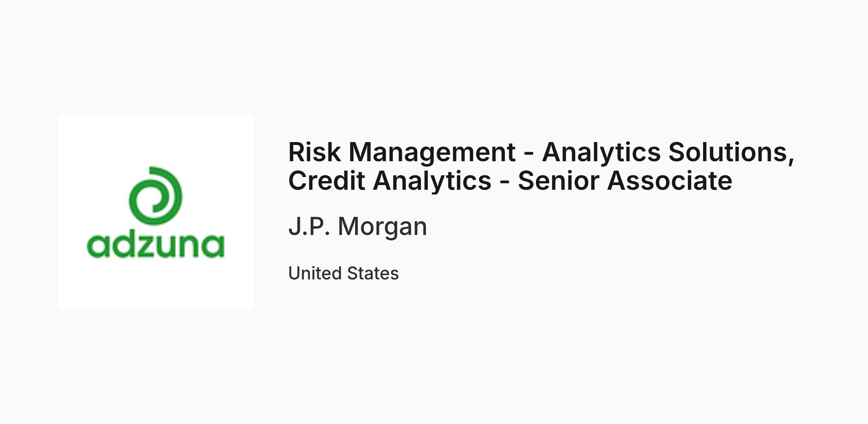Click the word "Associate" ending the title
The height and width of the screenshot is (424, 868).
[x=670, y=181]
